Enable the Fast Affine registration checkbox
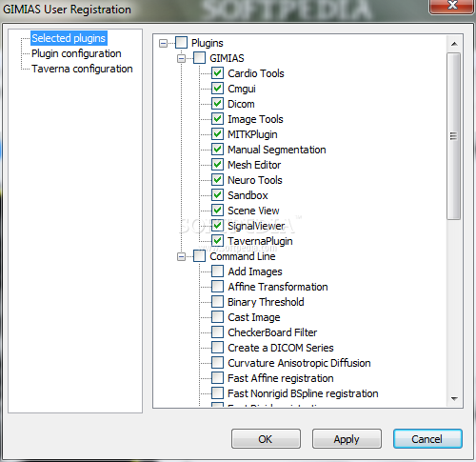The width and height of the screenshot is (476, 462). point(217,378)
